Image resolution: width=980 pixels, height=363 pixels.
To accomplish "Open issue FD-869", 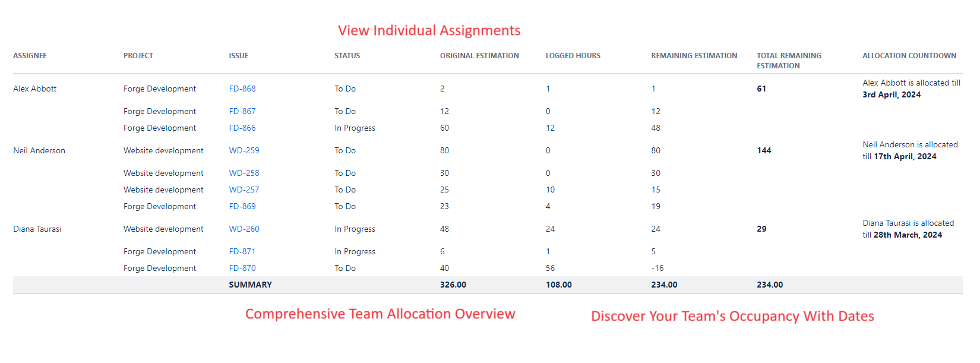I will click(242, 206).
